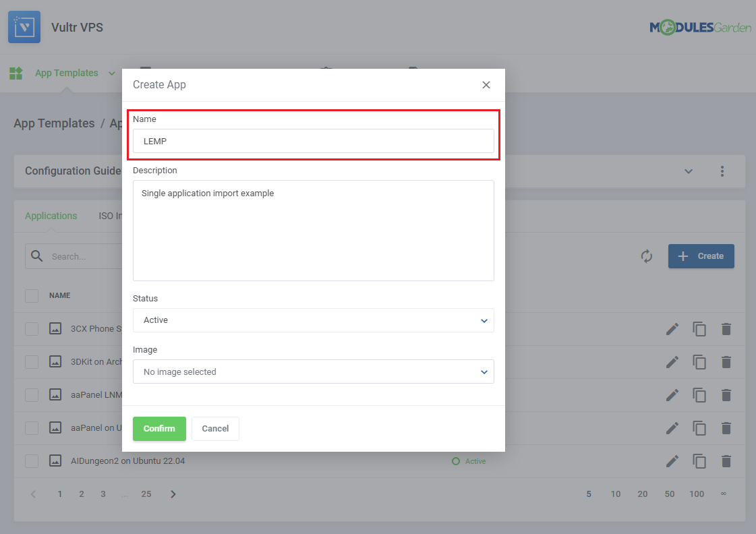Image resolution: width=756 pixels, height=534 pixels.
Task: Click the image icon of aaPanel LNM row
Action: pos(55,394)
